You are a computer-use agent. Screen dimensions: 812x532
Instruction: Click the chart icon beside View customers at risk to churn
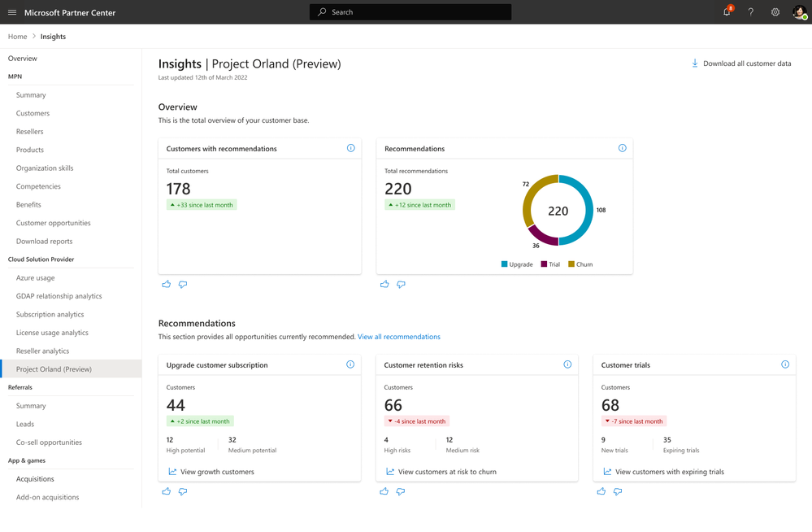(390, 471)
